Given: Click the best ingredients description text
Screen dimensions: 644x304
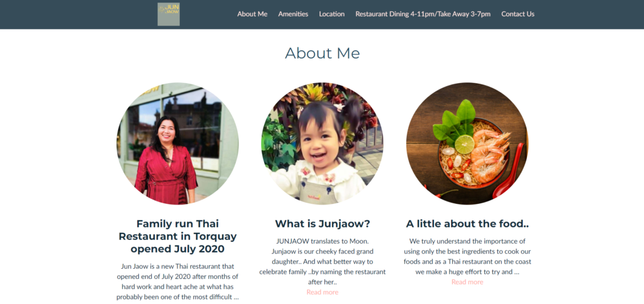Looking at the screenshot, I should point(467,256).
